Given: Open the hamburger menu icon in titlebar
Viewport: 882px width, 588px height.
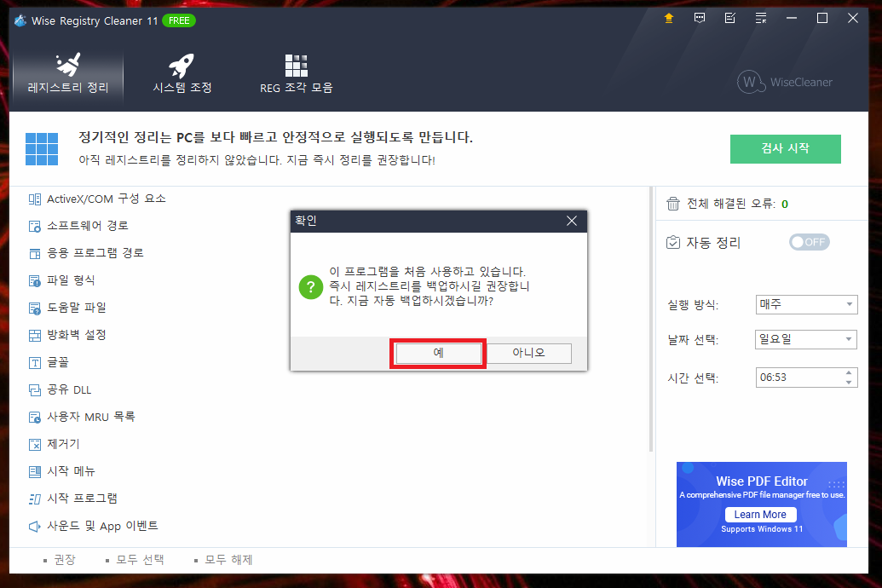Looking at the screenshot, I should pos(760,17).
